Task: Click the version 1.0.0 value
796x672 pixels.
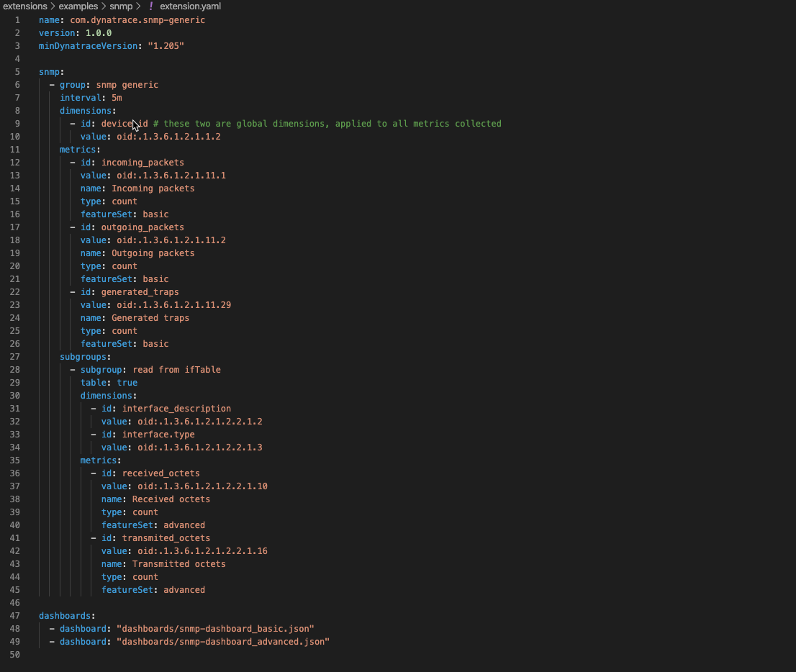Action: click(99, 33)
